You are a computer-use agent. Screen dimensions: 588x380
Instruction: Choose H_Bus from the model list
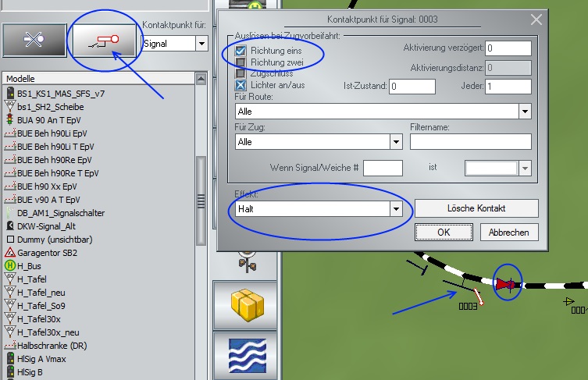pos(30,265)
